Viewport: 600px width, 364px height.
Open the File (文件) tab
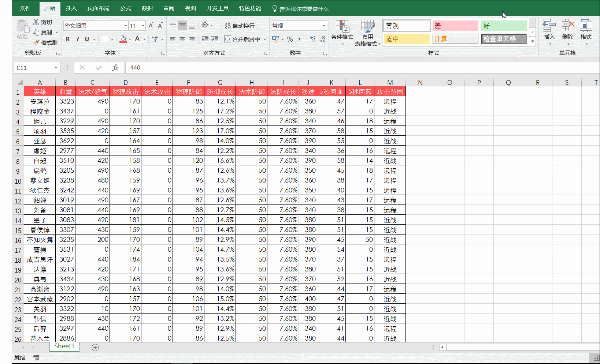click(25, 8)
